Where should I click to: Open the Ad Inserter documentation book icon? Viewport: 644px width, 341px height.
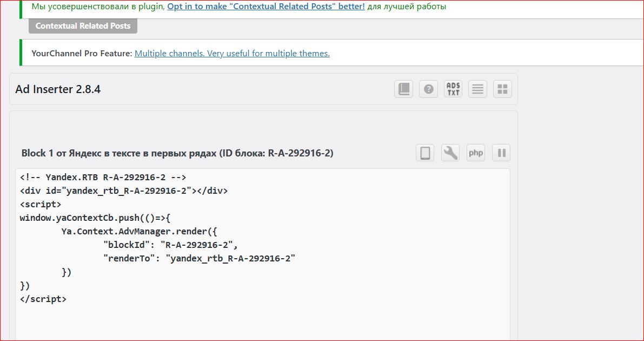(x=403, y=89)
